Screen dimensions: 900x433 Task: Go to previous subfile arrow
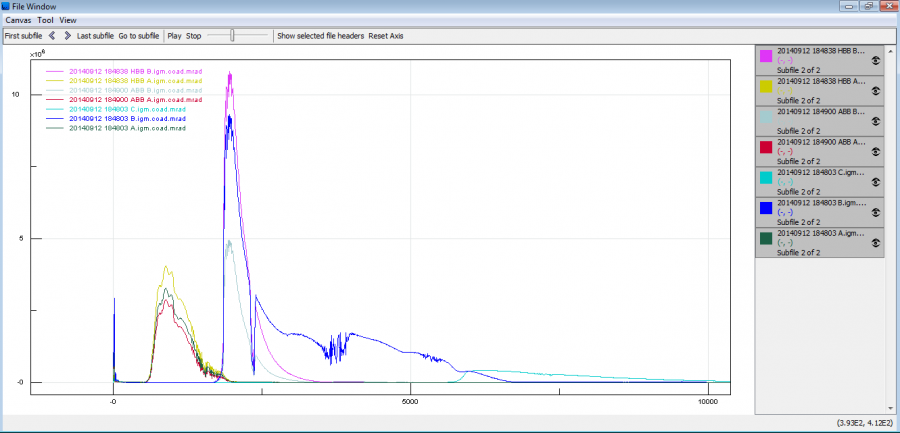click(52, 36)
